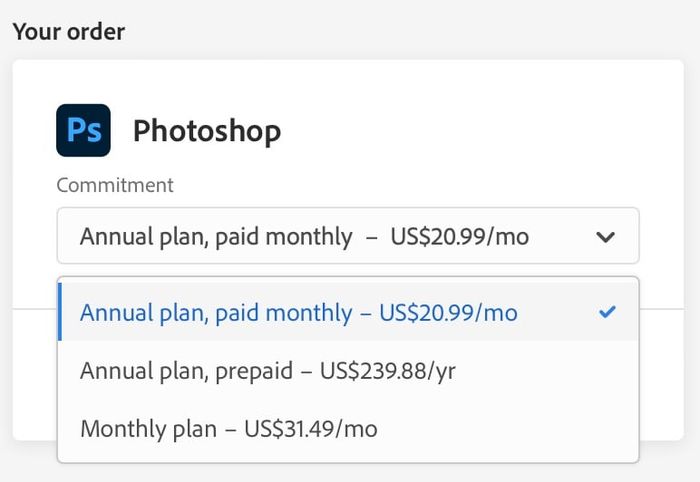Click US$239.88/yr price in the list
Image resolution: width=700 pixels, height=482 pixels.
pyautogui.click(x=388, y=371)
